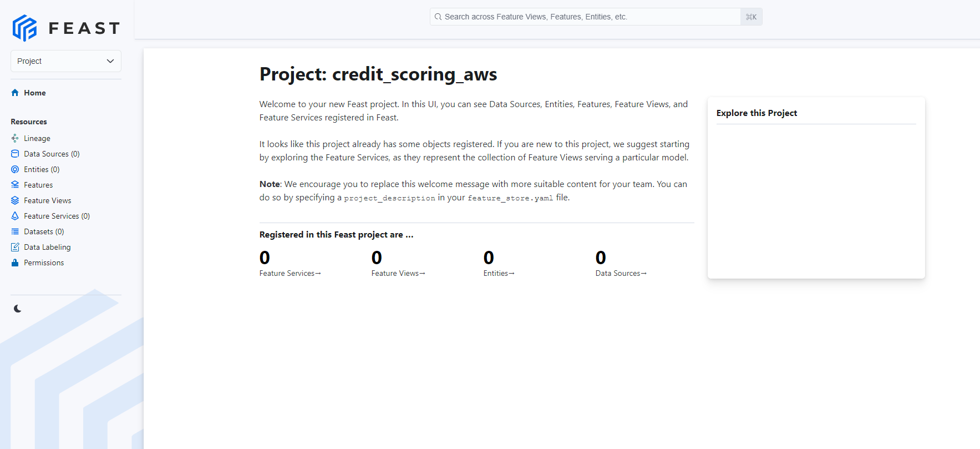This screenshot has width=980, height=449.
Task: Click the Data Sources database icon
Action: click(15, 154)
